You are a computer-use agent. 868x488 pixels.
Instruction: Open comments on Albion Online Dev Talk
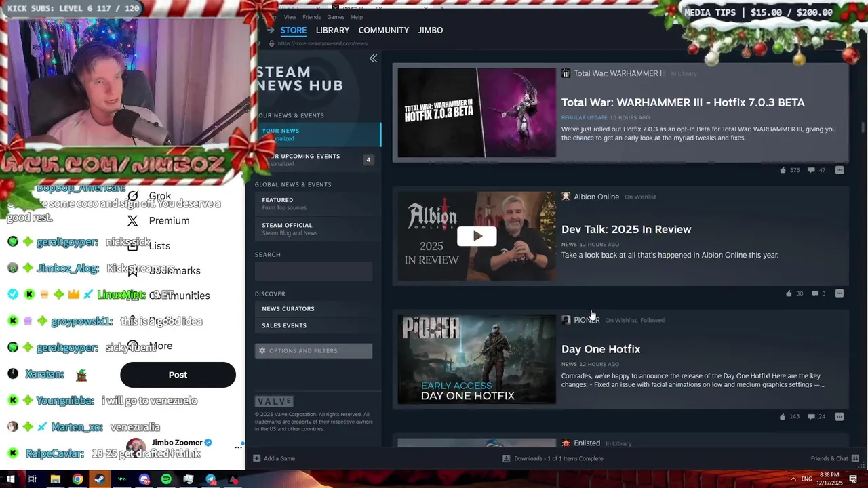pyautogui.click(x=814, y=293)
